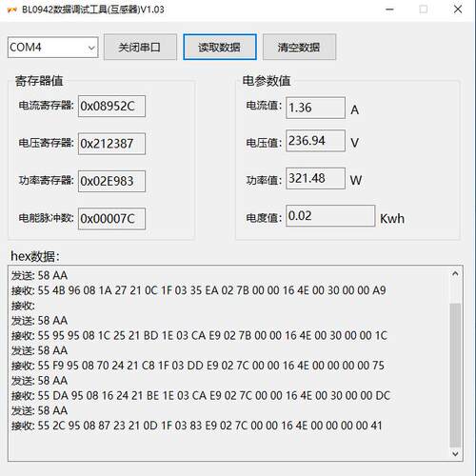Image resolution: width=476 pixels, height=476 pixels.
Task: Click the 清空数据 button
Action: point(299,48)
